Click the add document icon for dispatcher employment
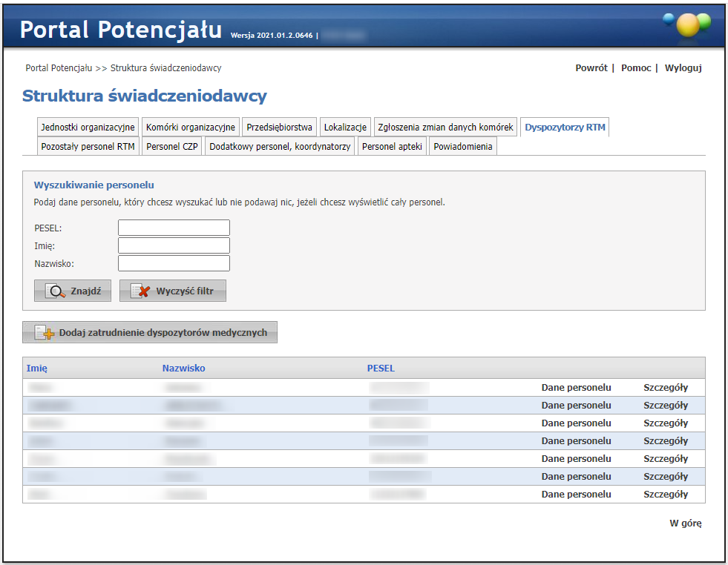Viewport: 728px width, 565px height. 45,333
